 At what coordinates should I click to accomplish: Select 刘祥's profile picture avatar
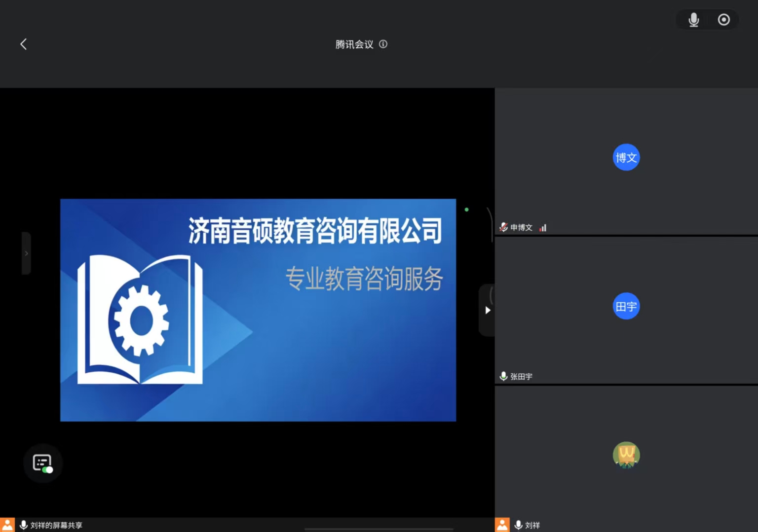pyautogui.click(x=626, y=455)
